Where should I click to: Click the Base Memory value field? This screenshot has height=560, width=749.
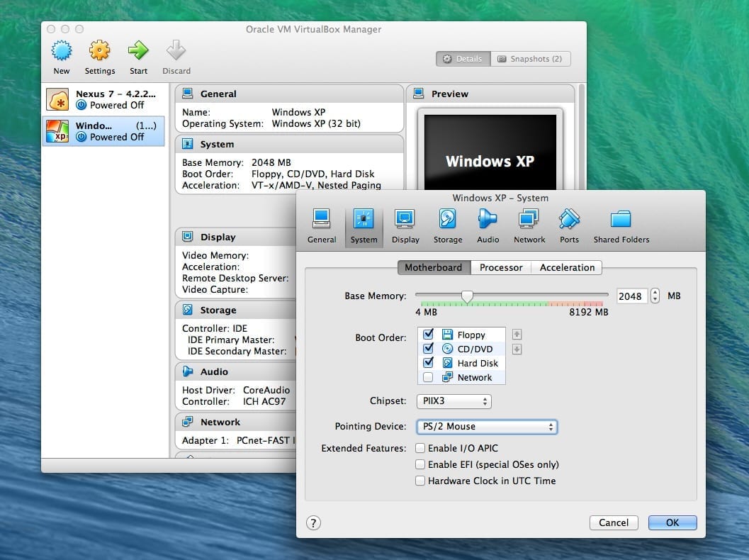coord(632,296)
